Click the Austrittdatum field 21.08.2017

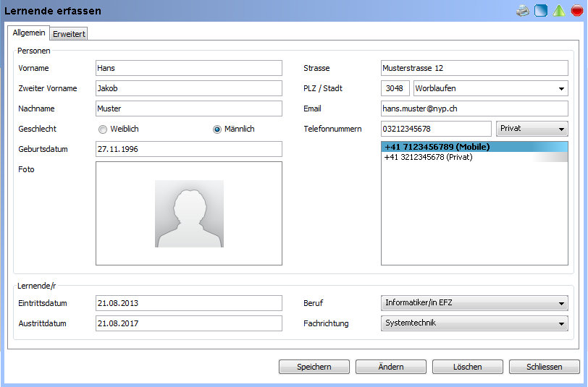click(189, 323)
